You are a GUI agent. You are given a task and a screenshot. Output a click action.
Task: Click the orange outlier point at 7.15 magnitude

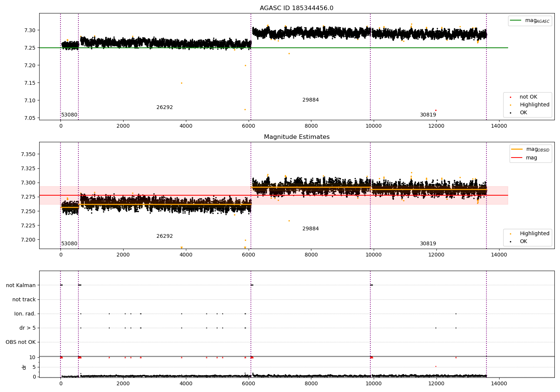(182, 83)
